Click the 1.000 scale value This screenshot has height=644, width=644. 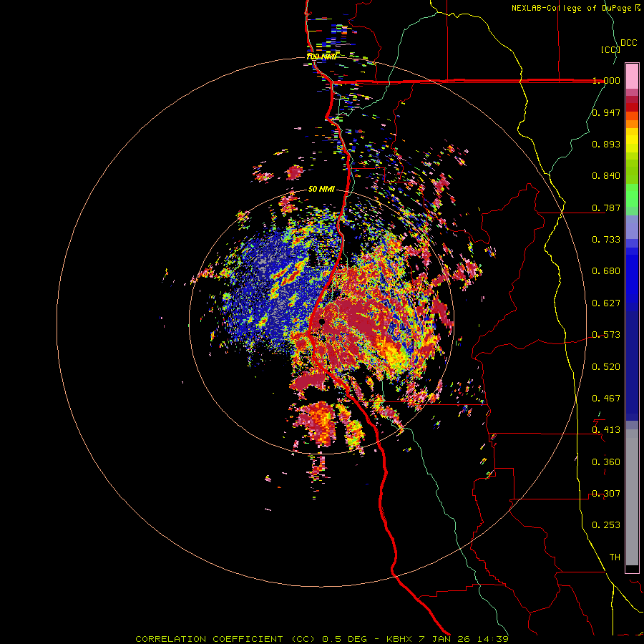click(x=606, y=80)
